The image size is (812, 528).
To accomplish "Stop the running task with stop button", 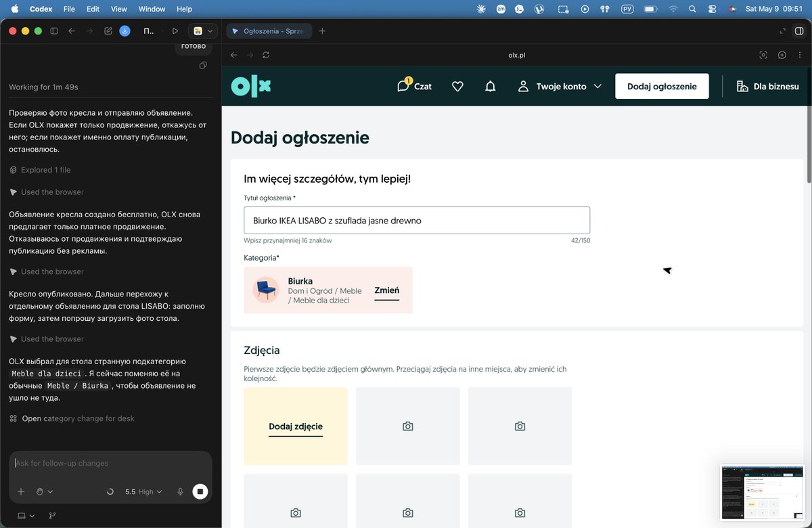I will (x=200, y=491).
